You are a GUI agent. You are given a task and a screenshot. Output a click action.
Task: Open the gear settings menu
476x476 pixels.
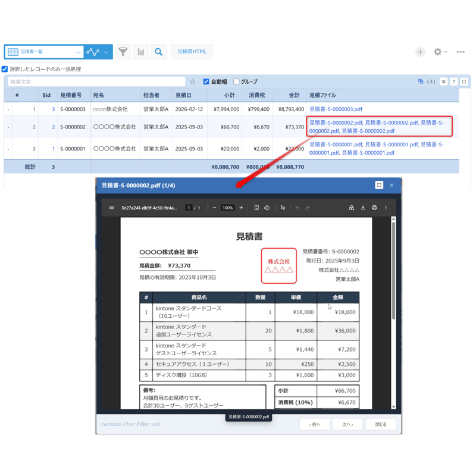tap(440, 52)
